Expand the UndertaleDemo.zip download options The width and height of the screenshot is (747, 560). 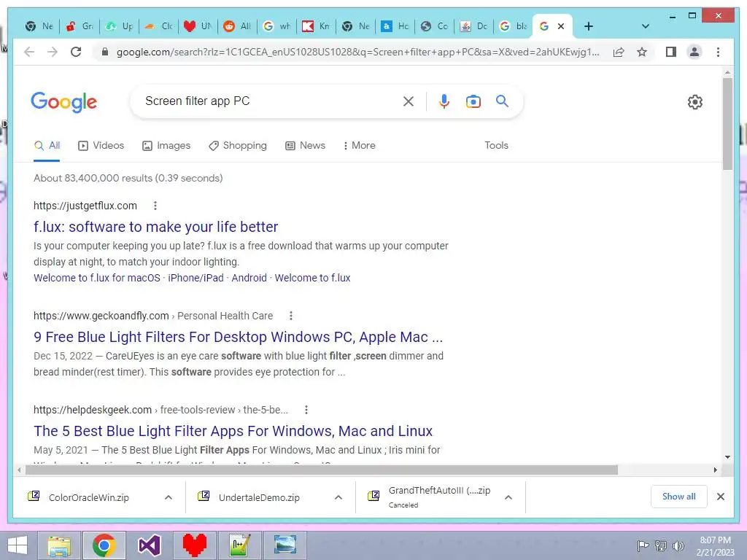pos(338,497)
